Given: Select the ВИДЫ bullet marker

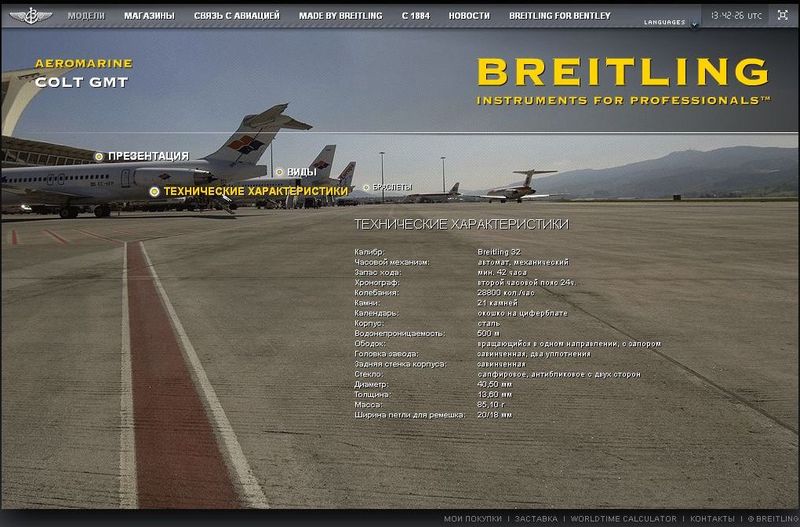Looking at the screenshot, I should (x=279, y=172).
